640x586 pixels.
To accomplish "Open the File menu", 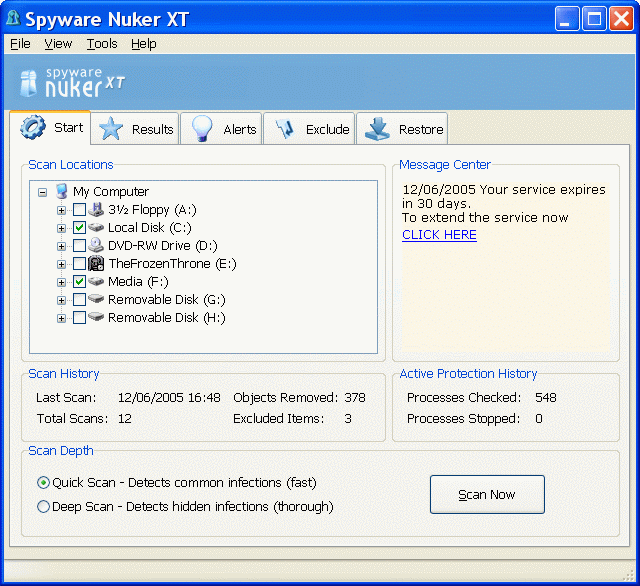I will tap(20, 44).
